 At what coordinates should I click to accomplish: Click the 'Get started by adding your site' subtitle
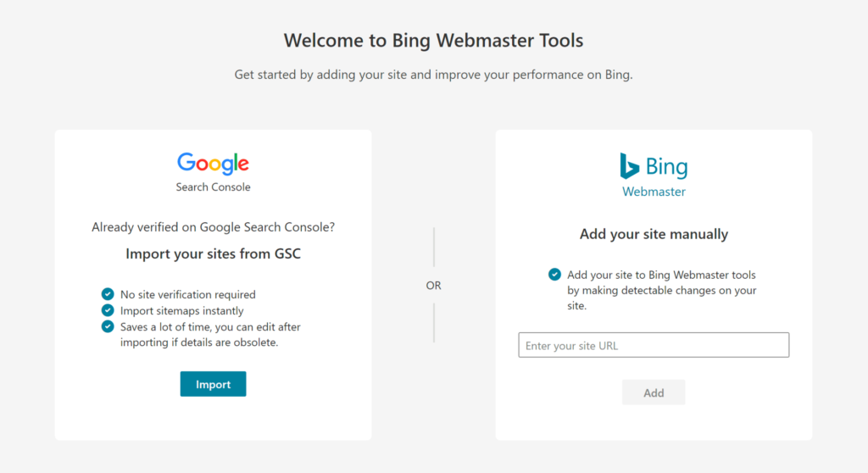point(433,75)
